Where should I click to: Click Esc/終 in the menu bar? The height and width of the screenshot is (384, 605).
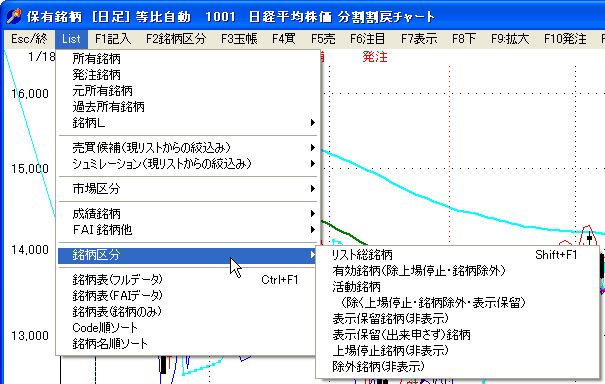pos(29,39)
